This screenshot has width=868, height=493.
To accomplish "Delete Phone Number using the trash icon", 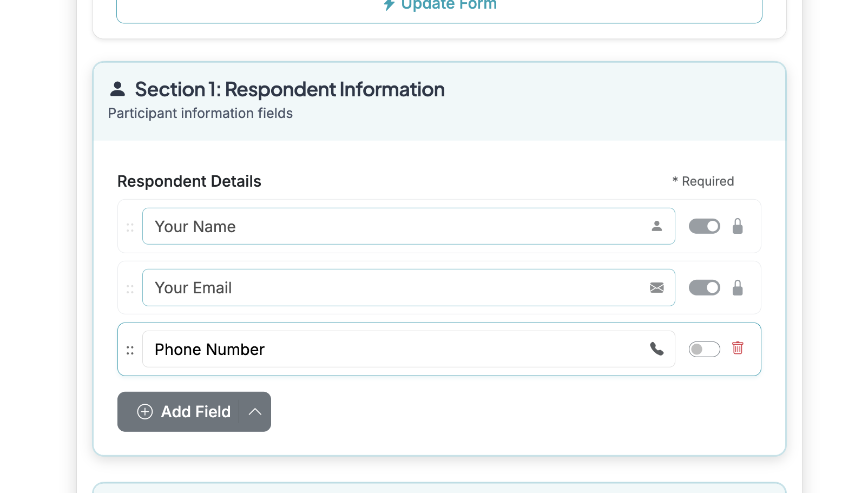I will [x=738, y=349].
